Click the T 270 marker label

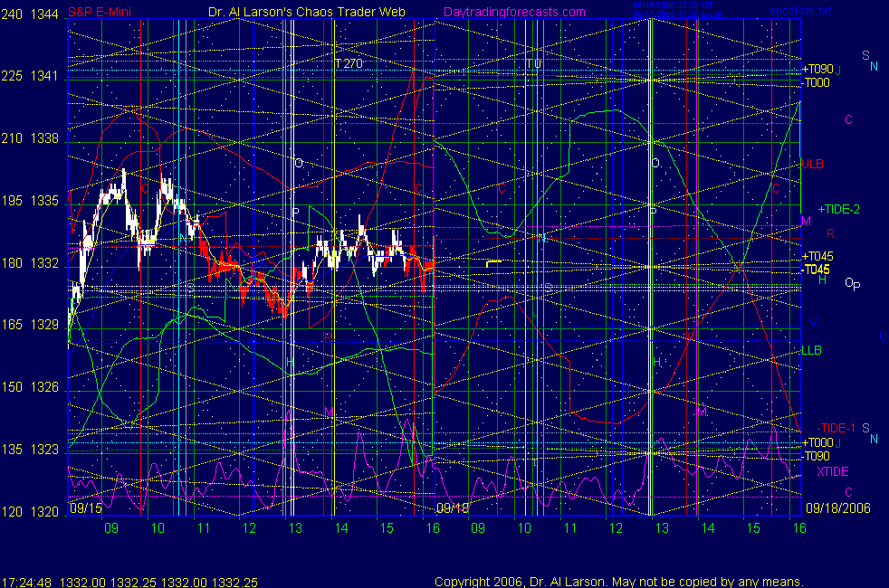pos(349,63)
